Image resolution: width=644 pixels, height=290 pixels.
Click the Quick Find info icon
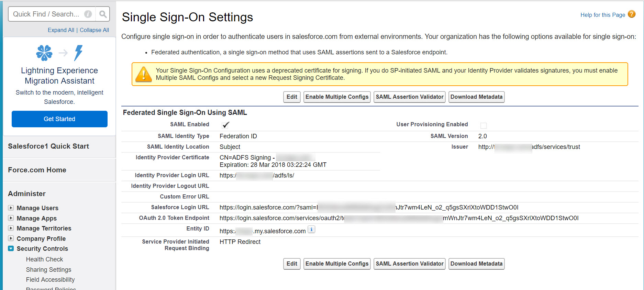pyautogui.click(x=88, y=14)
